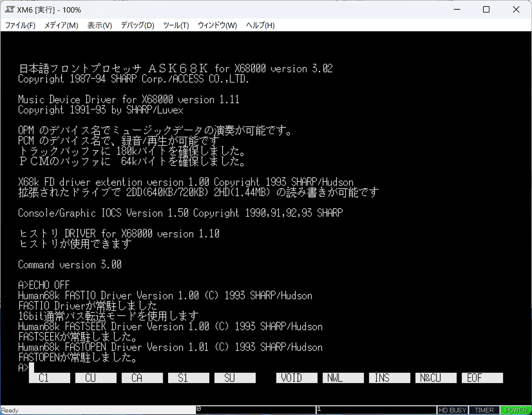Screen dimensions: 532x415
Task: Open the ウィンドウ(W) menu
Action: coord(217,25)
